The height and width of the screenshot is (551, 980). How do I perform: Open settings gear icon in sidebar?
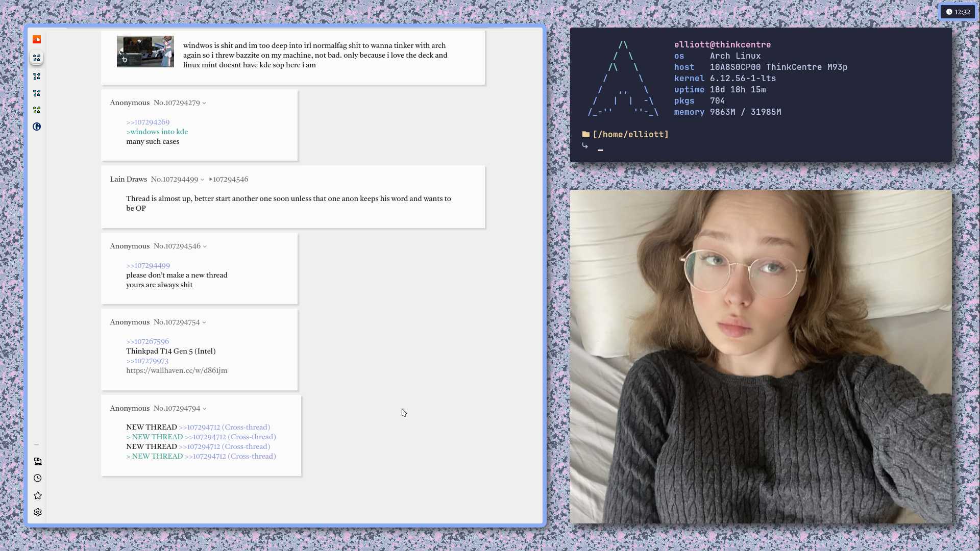tap(38, 512)
